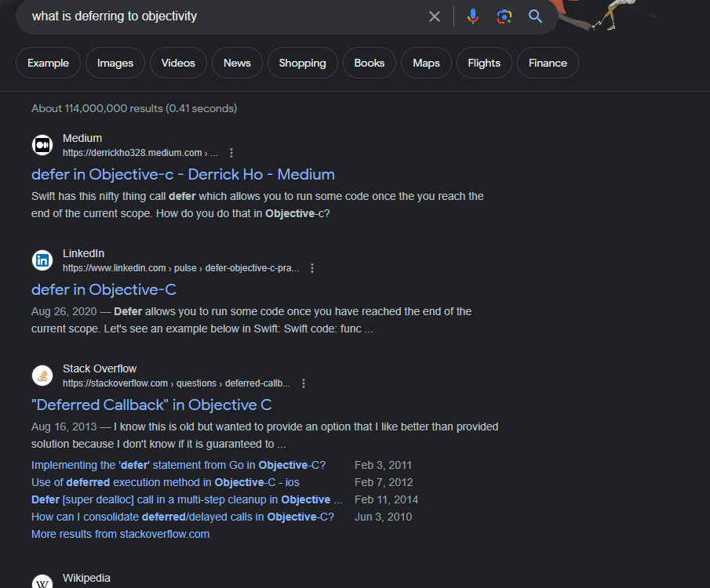Open 'Implementing the defer statement from Go' sublink
Screen dimensions: 710x588
coord(178,465)
